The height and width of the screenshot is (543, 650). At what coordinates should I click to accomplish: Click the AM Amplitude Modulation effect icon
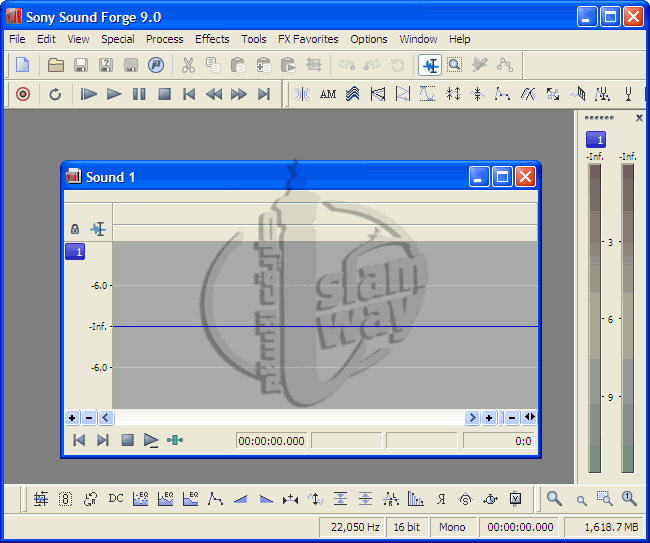point(328,94)
